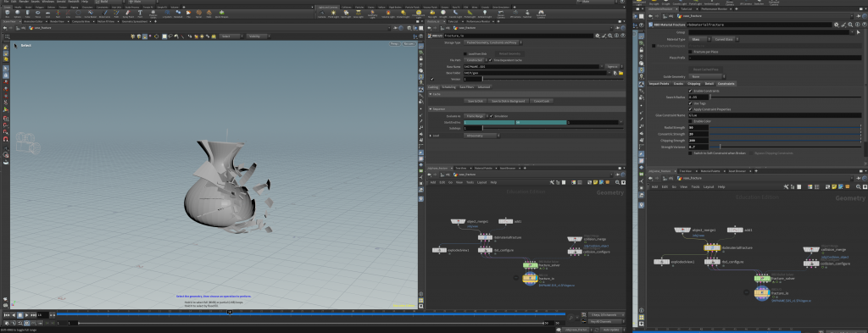Toggle the Use Tags checkbox

click(x=690, y=103)
